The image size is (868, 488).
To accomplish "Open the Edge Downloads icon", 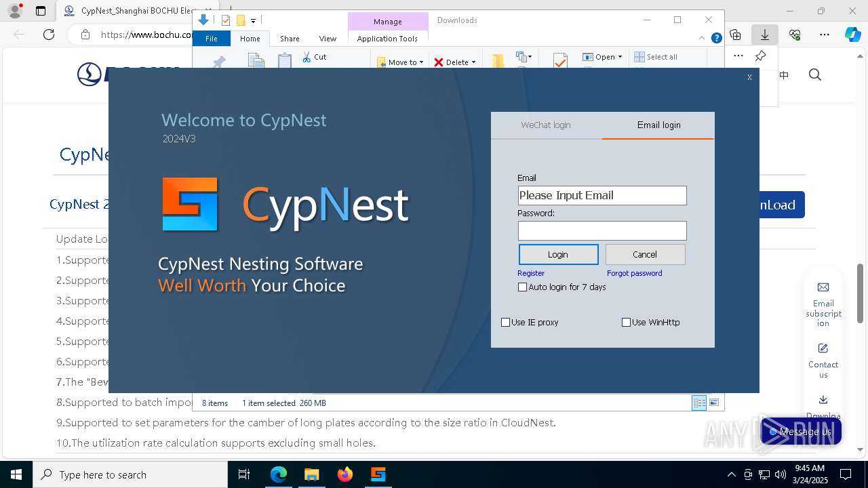I will pyautogui.click(x=765, y=35).
